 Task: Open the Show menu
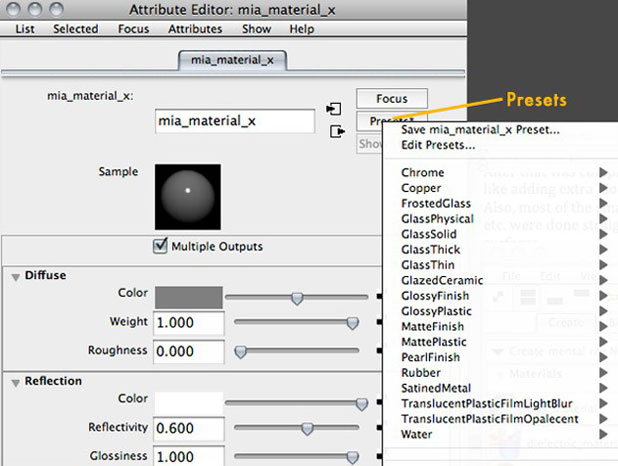point(257,29)
